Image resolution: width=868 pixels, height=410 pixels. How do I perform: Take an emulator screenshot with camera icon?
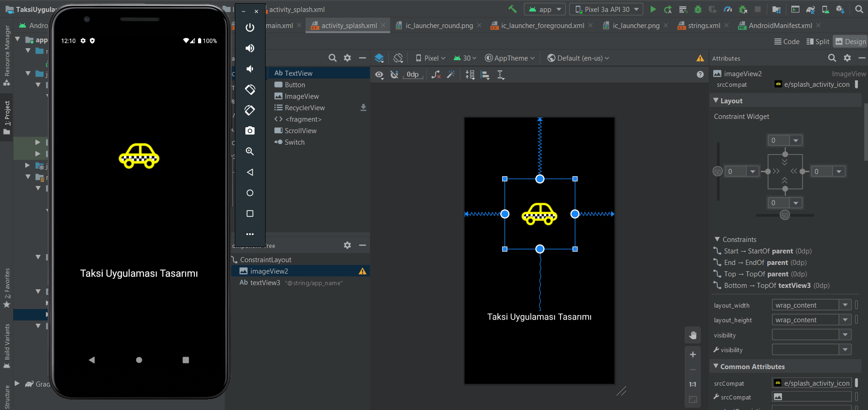pyautogui.click(x=250, y=131)
